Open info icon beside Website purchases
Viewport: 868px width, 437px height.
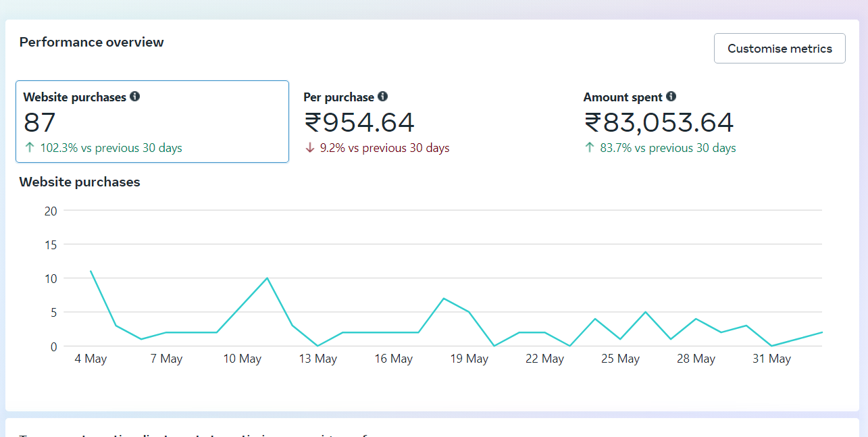click(135, 97)
